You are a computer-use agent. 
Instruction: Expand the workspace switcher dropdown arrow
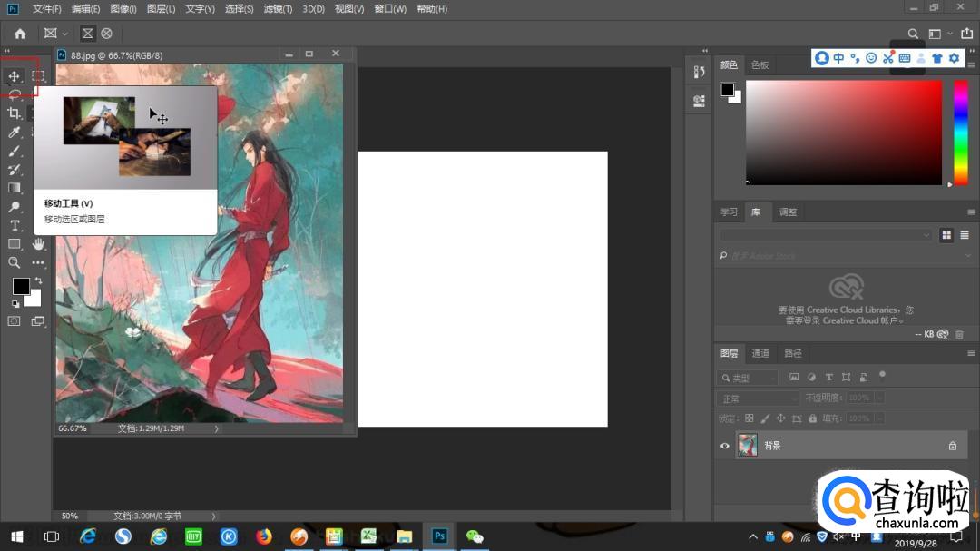(x=950, y=34)
